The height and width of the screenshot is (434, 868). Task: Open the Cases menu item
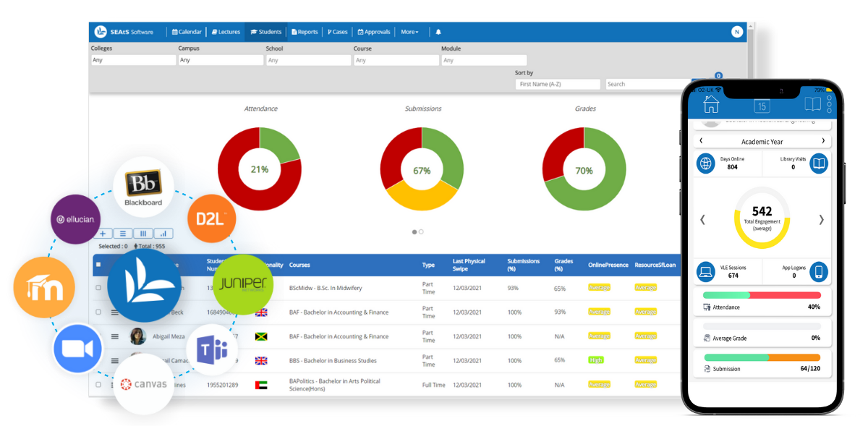coord(338,32)
